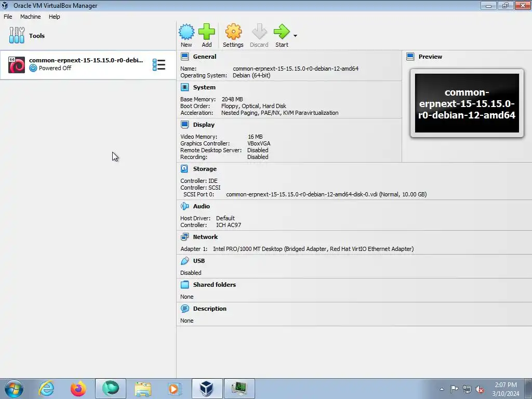532x399 pixels.
Task: Click the Preview header label
Action: click(x=430, y=57)
